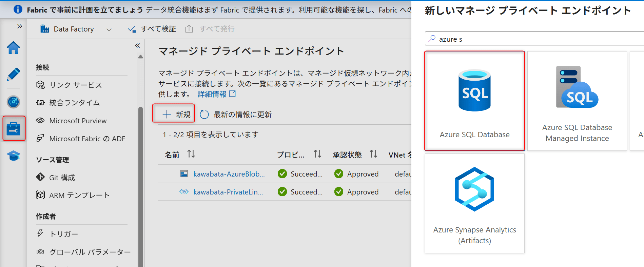The width and height of the screenshot is (644, 267).
Task: Click the 承認状態 column header text
Action: coord(347,155)
